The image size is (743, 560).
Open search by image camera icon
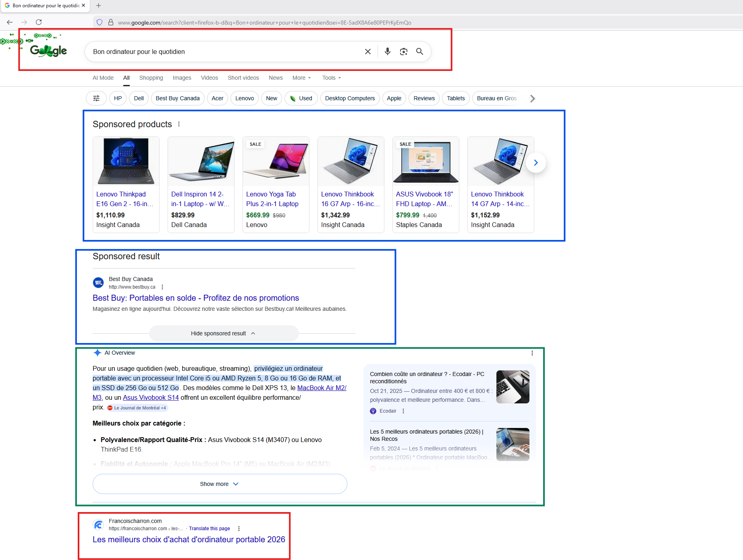403,52
